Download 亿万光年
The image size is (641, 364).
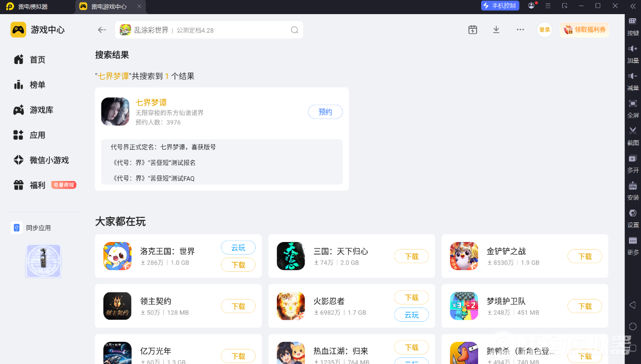click(238, 356)
